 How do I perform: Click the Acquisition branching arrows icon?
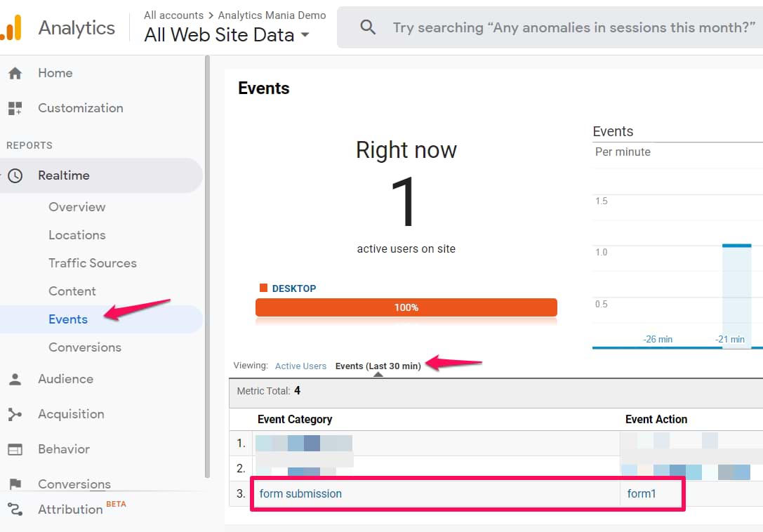pyautogui.click(x=15, y=414)
